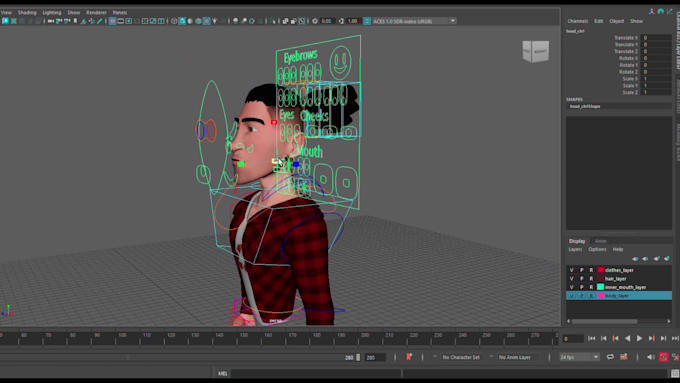Switch to the Display layer tab
The height and width of the screenshot is (383, 680).
point(577,241)
